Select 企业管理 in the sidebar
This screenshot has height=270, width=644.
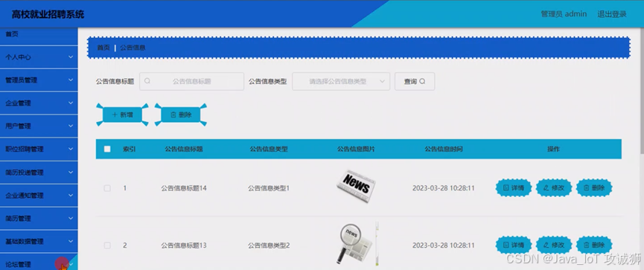click(x=39, y=103)
